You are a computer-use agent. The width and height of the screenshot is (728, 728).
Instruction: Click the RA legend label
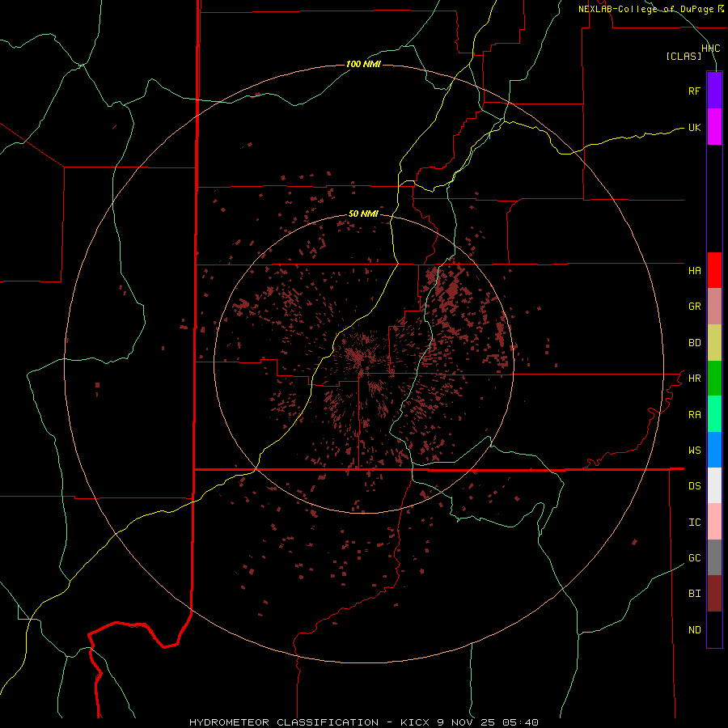[x=694, y=414]
